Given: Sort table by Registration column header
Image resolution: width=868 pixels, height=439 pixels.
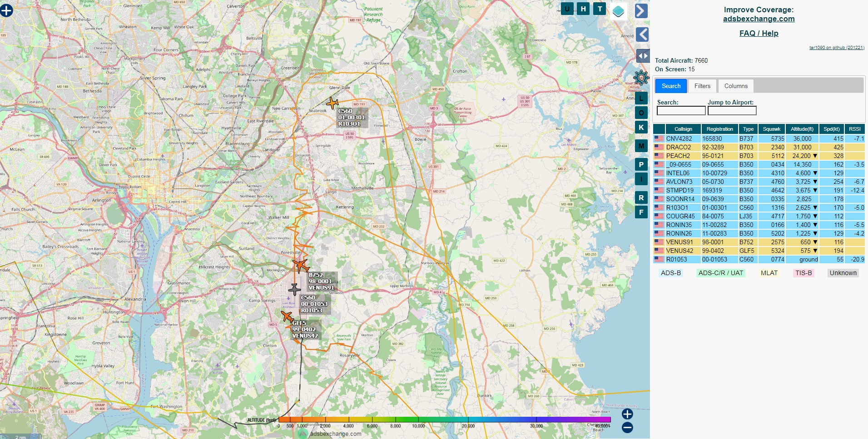Looking at the screenshot, I should tap(719, 129).
